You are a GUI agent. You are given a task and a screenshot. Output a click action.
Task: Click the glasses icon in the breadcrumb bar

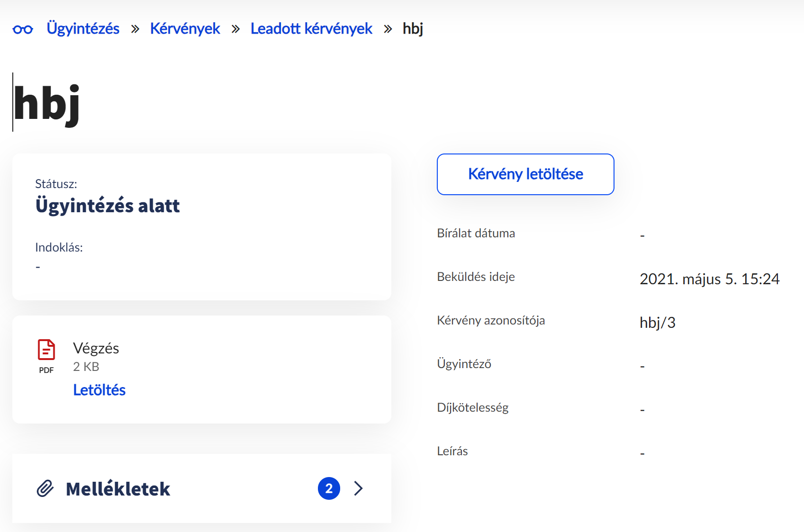tap(23, 28)
